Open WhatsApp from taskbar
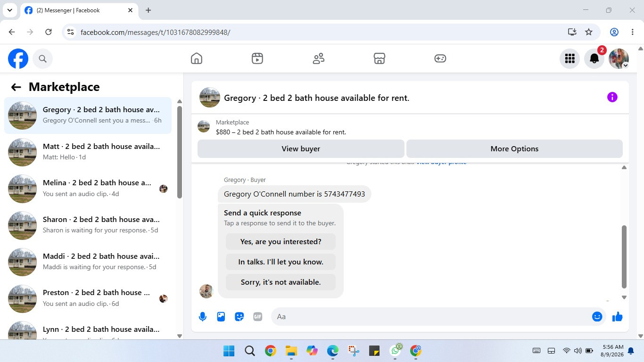This screenshot has height=362, width=644. pyautogui.click(x=396, y=351)
